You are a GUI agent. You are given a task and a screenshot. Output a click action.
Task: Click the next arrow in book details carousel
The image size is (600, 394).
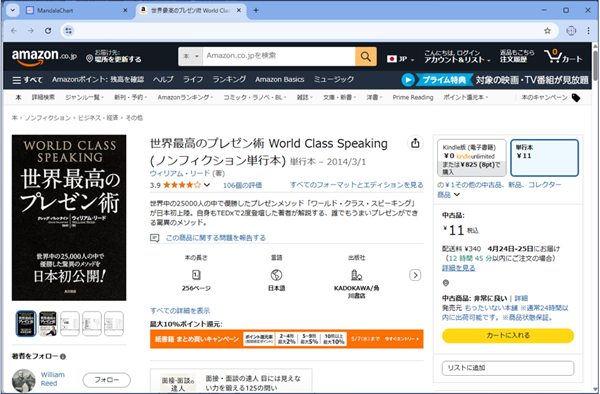[x=415, y=275]
